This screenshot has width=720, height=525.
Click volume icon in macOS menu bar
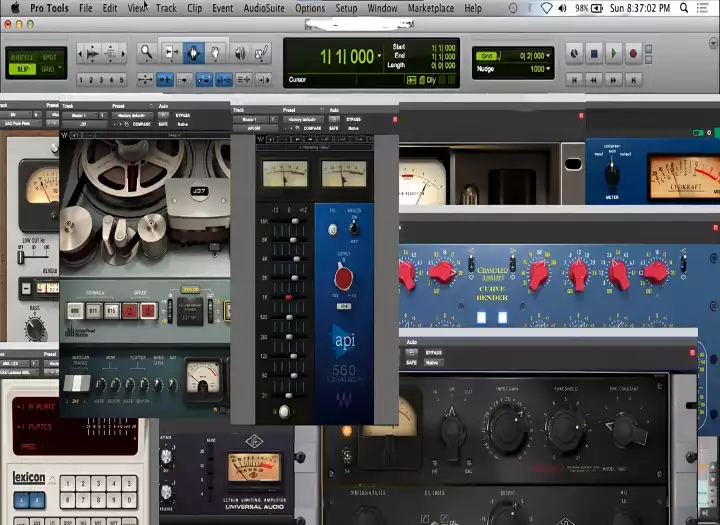coord(562,8)
